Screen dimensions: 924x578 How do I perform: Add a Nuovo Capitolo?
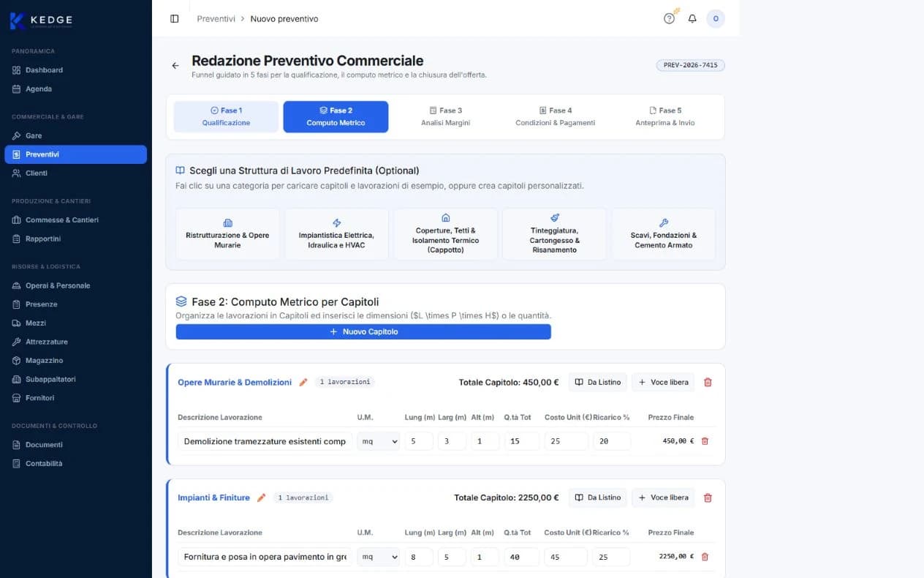coord(363,332)
